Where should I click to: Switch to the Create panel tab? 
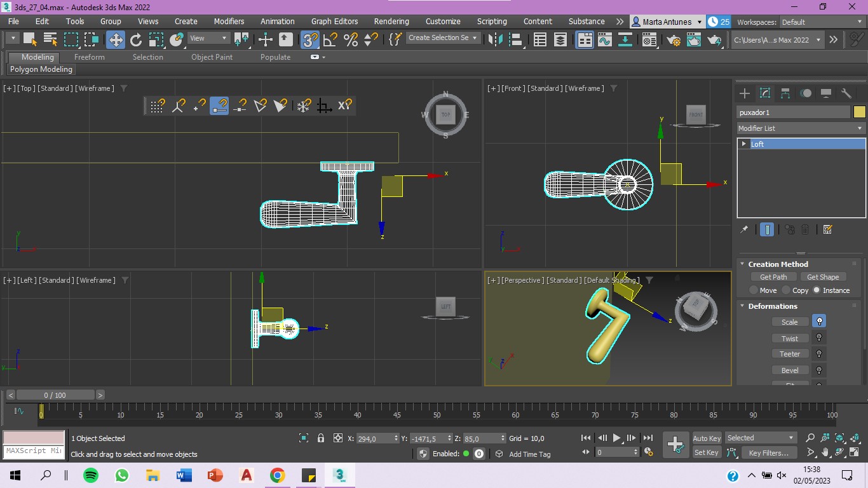(745, 93)
